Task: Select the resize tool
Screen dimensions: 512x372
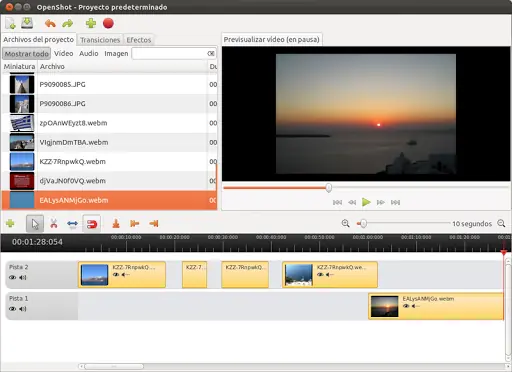Action: pos(72,224)
